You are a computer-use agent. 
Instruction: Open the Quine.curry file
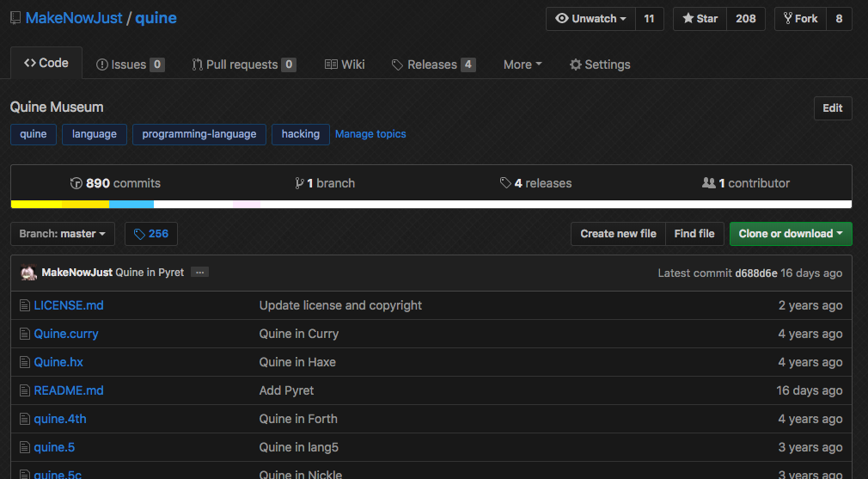(66, 334)
